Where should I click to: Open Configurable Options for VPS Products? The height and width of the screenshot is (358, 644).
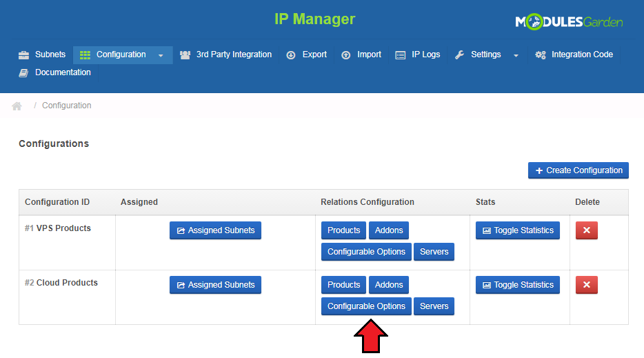click(366, 252)
